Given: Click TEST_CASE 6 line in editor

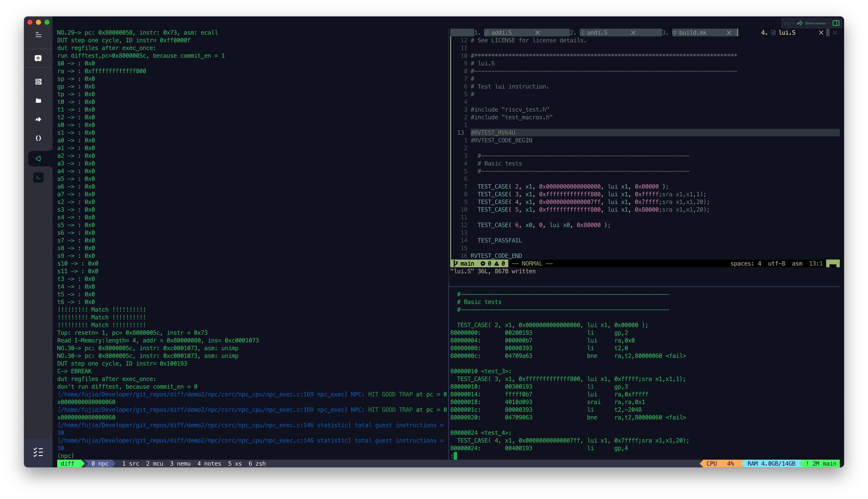Looking at the screenshot, I should pos(544,225).
